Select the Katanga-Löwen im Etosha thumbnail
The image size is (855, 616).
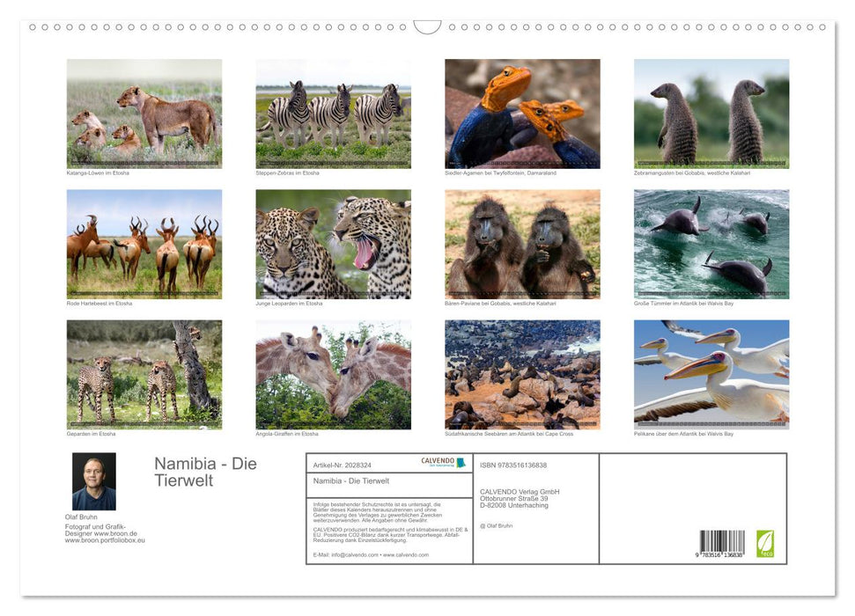tap(144, 111)
